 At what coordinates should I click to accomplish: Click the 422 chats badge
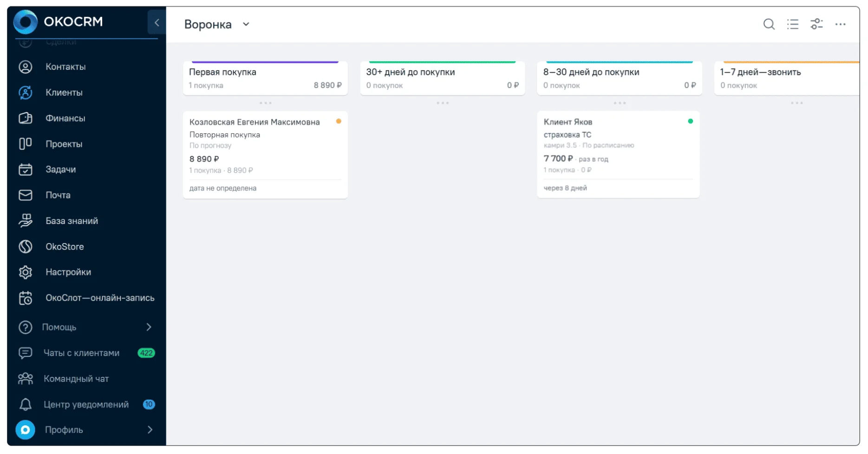146,353
